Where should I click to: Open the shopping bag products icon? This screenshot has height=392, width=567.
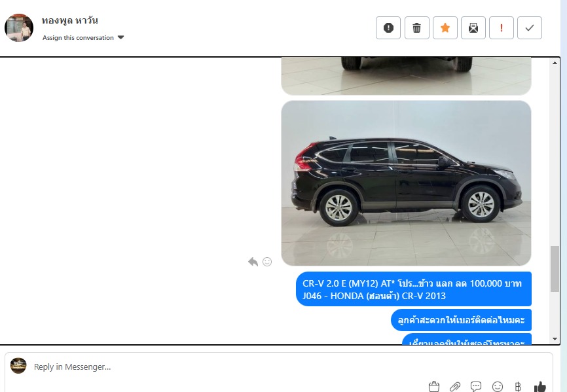click(x=434, y=387)
